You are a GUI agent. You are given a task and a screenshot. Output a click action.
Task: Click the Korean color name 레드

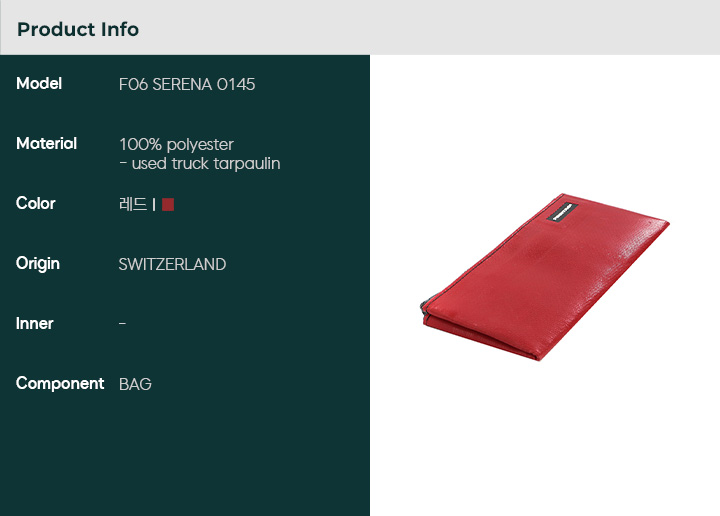point(133,204)
